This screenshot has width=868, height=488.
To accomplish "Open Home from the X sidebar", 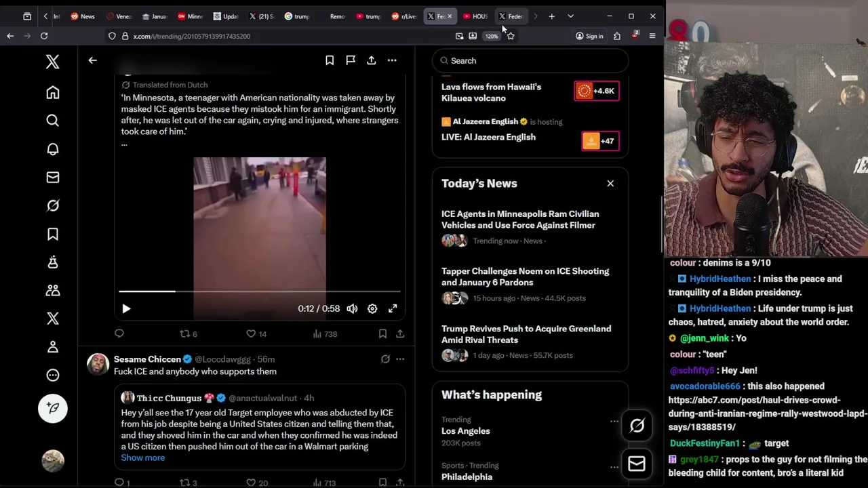I will point(53,92).
